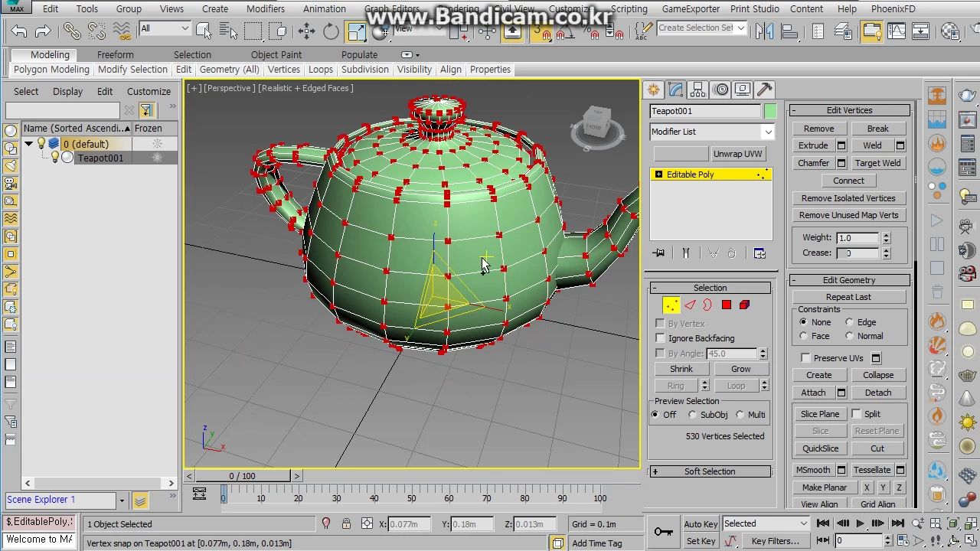The height and width of the screenshot is (551, 980).
Task: Collapse the 0 (default) layer tree arrow
Action: pyautogui.click(x=28, y=144)
